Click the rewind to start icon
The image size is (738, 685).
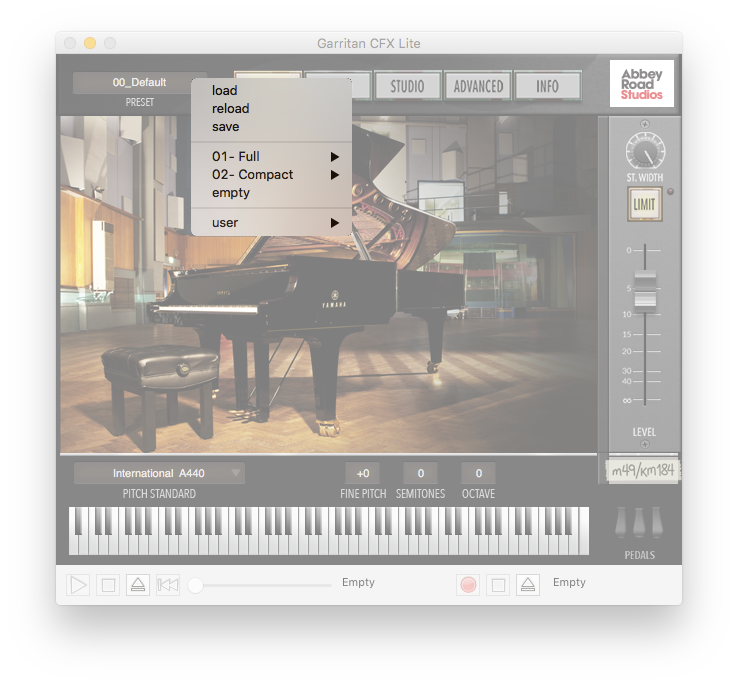point(168,585)
